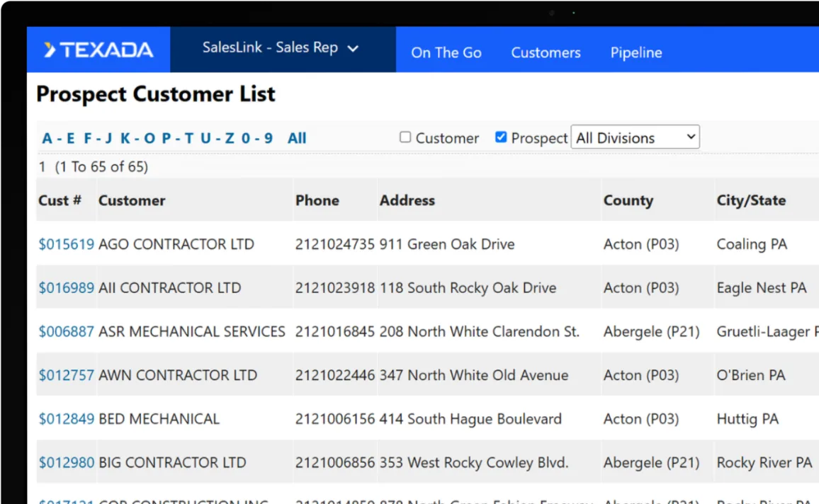Image resolution: width=819 pixels, height=504 pixels.
Task: Filter list by letters F - J
Action: 98,138
